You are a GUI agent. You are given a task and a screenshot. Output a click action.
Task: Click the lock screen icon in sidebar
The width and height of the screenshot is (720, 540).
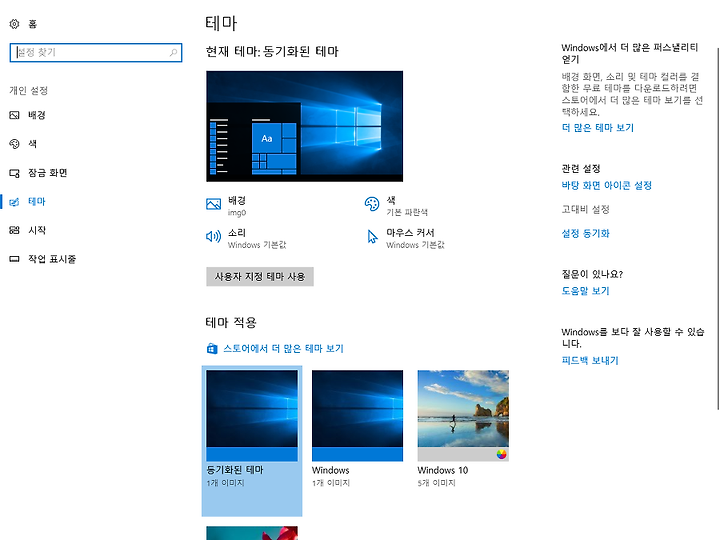point(14,173)
